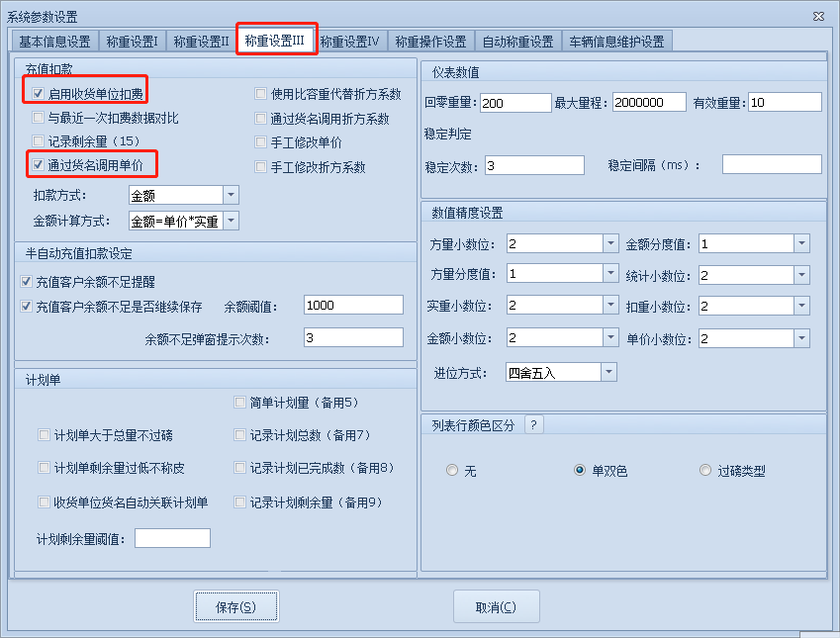Open the 单价小数位 dropdown
The image size is (840, 638).
click(801, 338)
